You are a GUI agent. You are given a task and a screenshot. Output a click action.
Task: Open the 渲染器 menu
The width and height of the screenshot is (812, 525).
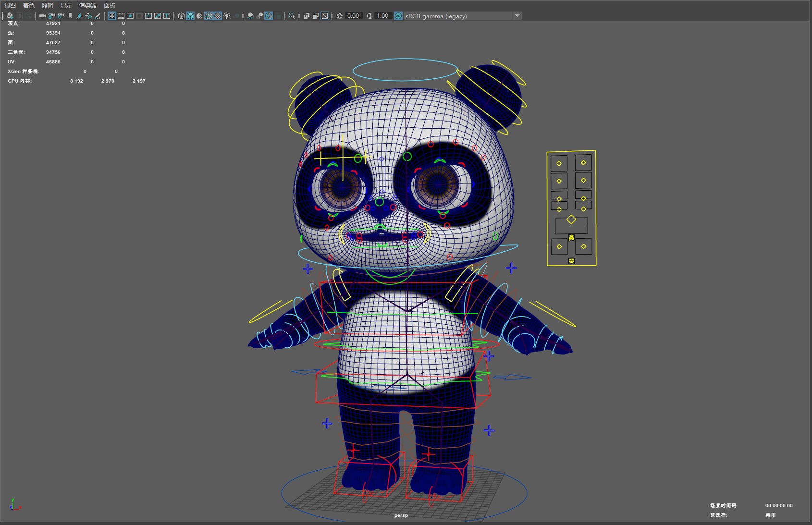coord(88,5)
